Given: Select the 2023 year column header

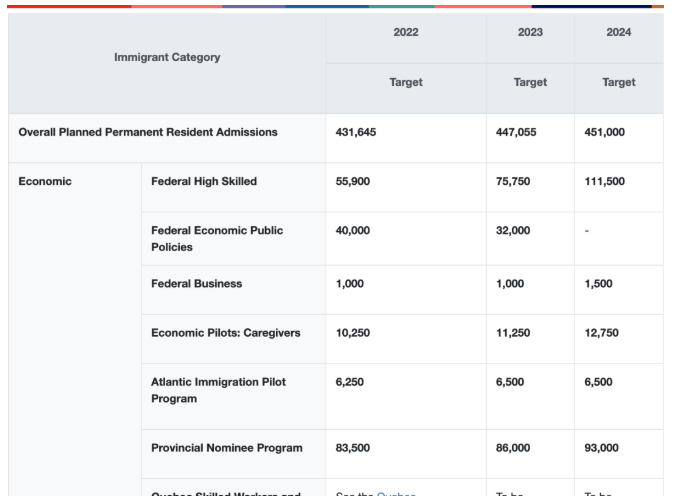Looking at the screenshot, I should (530, 33).
